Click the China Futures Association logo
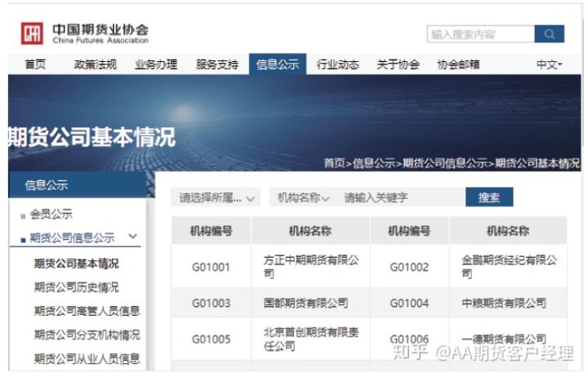 (85, 33)
